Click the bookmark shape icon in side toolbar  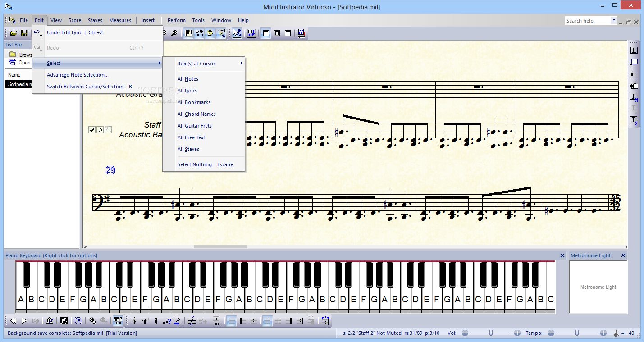pyautogui.click(x=634, y=62)
